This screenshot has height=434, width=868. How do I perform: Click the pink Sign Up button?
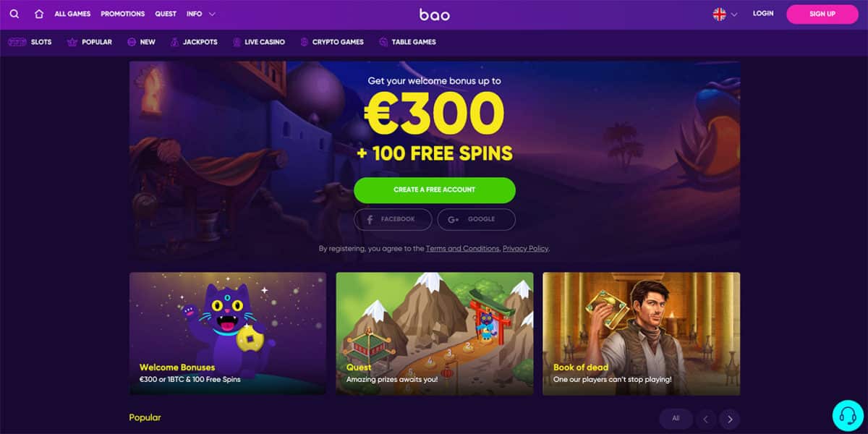(x=822, y=14)
